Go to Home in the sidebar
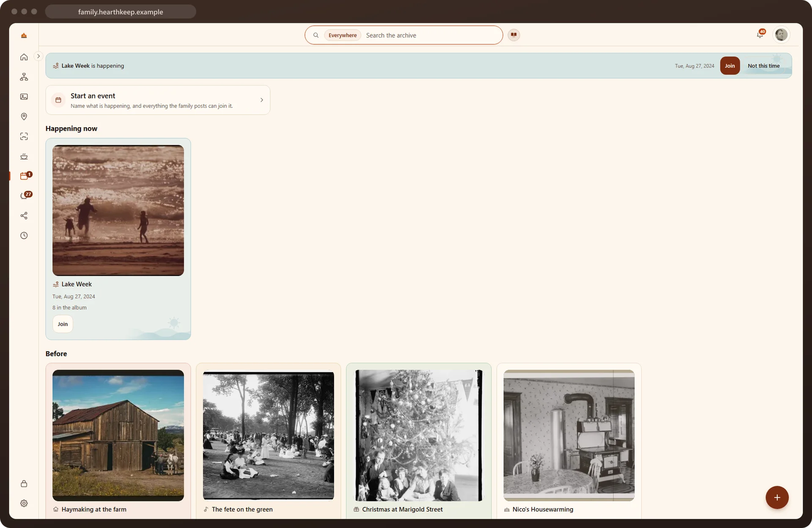This screenshot has width=812, height=528. click(x=24, y=57)
